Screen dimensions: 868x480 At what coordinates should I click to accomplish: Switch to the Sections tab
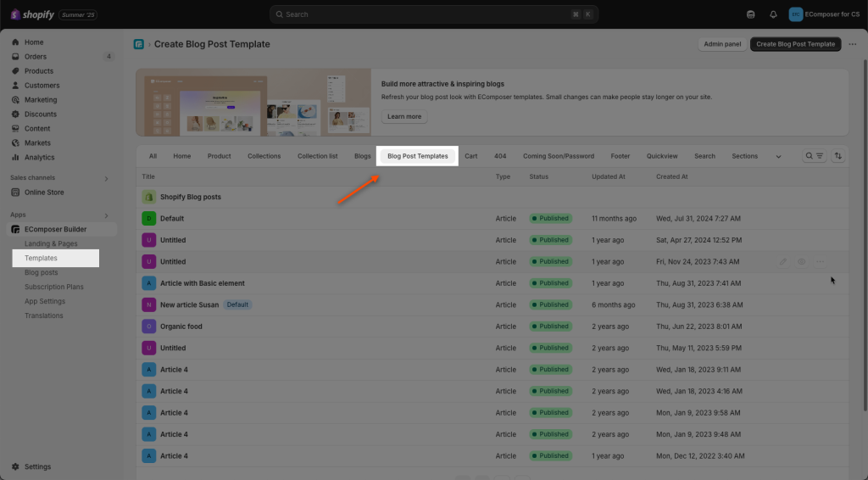tap(744, 156)
